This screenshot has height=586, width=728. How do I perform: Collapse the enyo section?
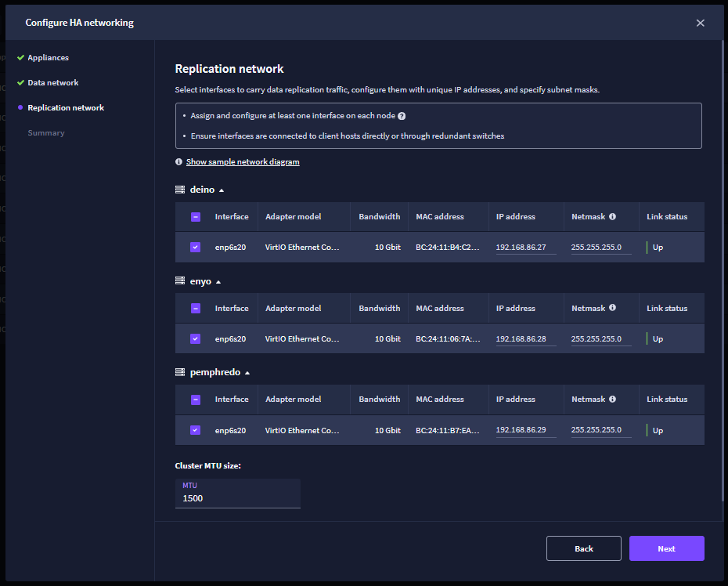click(x=218, y=282)
